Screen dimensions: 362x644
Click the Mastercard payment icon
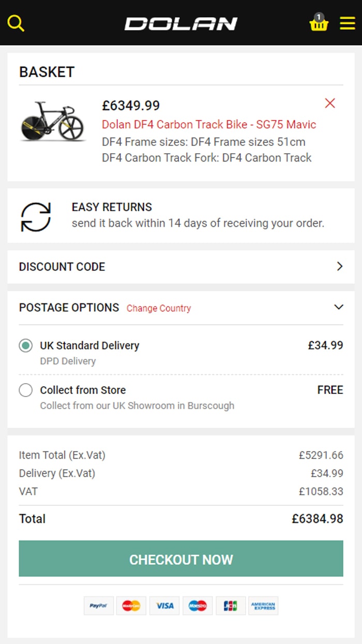pos(131,605)
